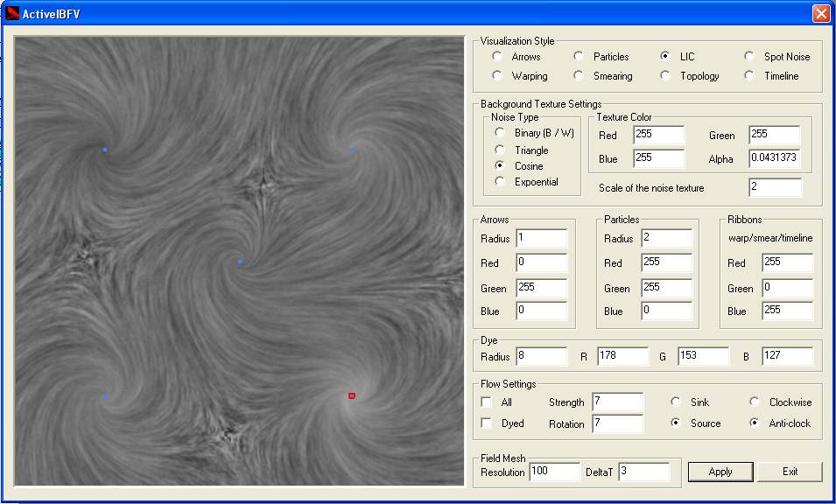Edit the Field Mesh Resolution field
This screenshot has height=504, width=836.
(x=553, y=472)
